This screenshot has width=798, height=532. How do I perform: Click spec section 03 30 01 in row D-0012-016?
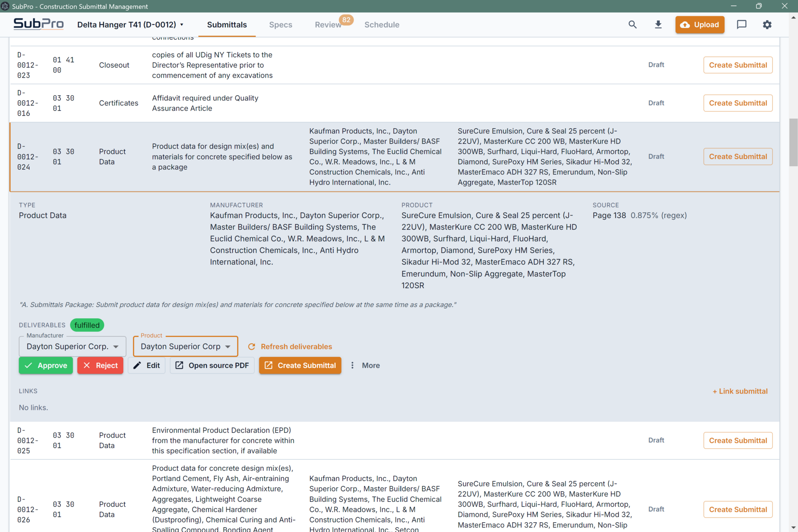[x=63, y=103]
